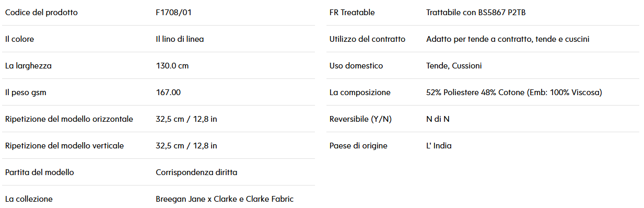Click the 'Reversibile (Y/N)' label
Screen dimensions: 644x208
(360, 119)
